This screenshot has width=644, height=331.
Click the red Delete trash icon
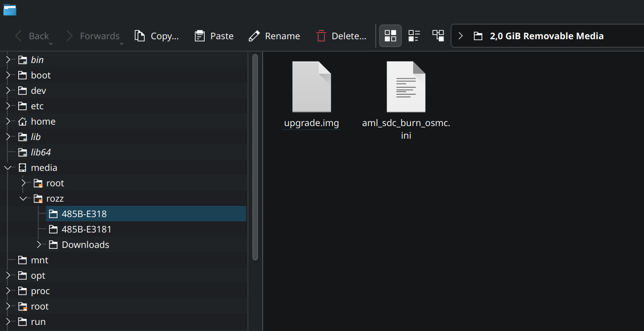321,36
